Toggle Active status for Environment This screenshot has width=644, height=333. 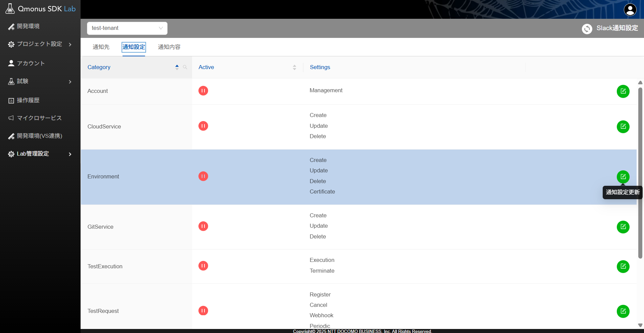203,176
